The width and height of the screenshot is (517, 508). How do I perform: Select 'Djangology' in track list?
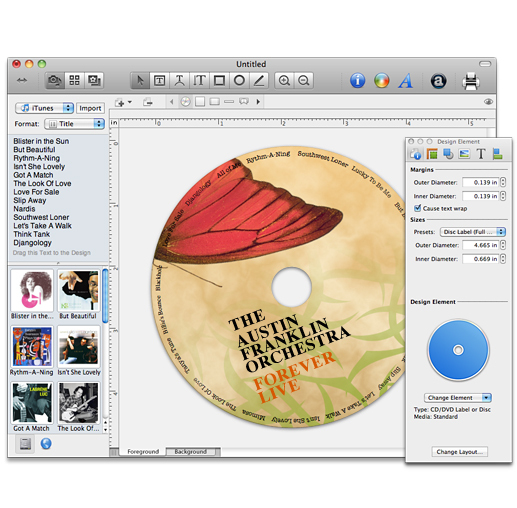click(x=32, y=243)
